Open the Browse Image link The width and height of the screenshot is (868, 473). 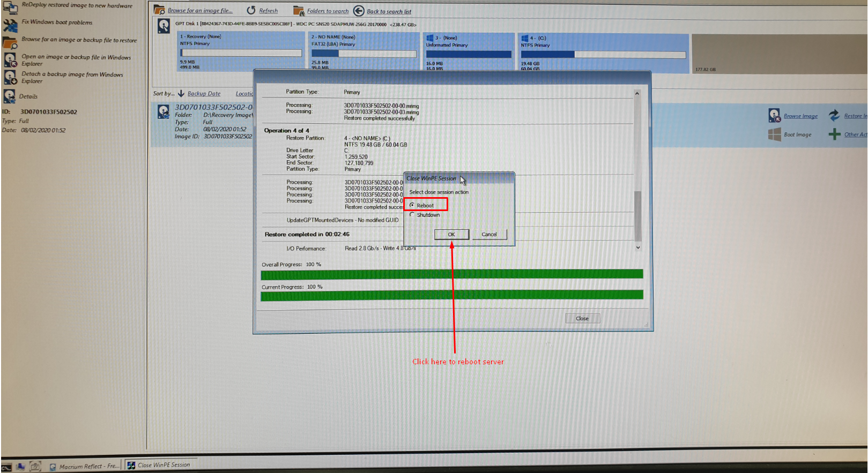800,116
